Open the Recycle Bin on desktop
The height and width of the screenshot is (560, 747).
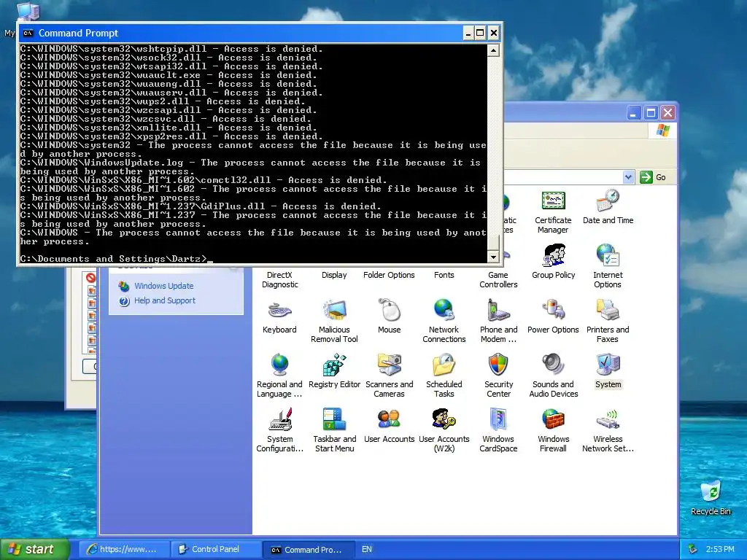(711, 491)
